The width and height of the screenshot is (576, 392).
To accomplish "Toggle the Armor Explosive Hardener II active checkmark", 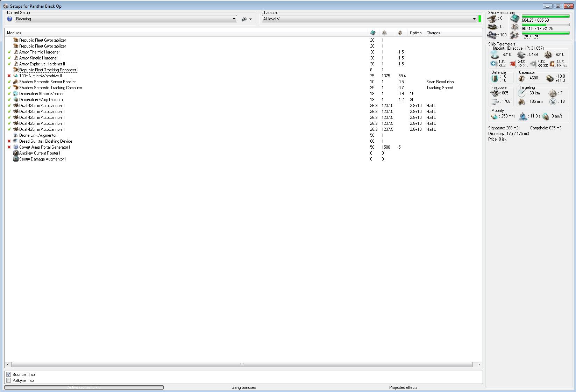I will point(9,64).
